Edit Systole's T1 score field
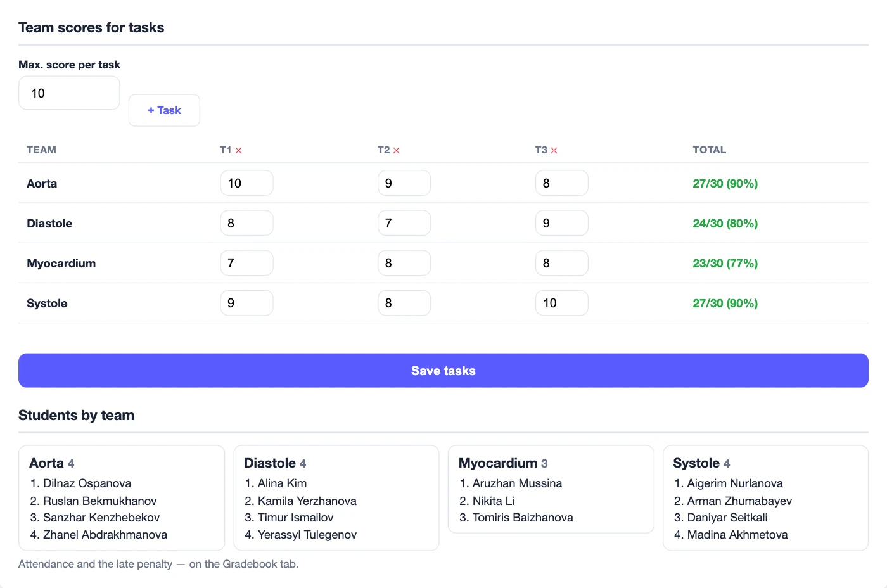 point(246,303)
